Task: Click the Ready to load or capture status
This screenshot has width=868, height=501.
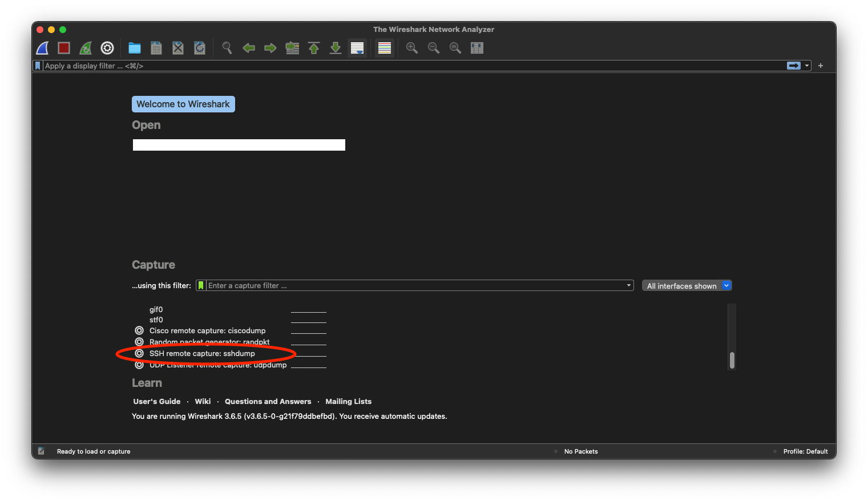Action: 94,451
